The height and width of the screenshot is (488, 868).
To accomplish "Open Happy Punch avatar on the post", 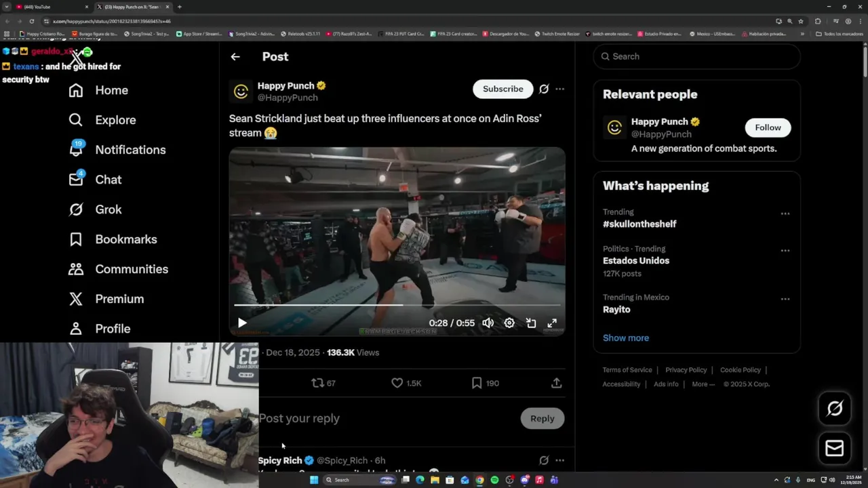I will click(241, 91).
